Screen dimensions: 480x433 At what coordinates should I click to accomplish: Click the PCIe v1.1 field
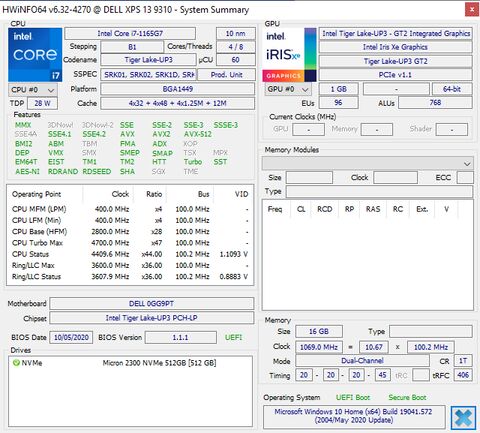pos(396,75)
